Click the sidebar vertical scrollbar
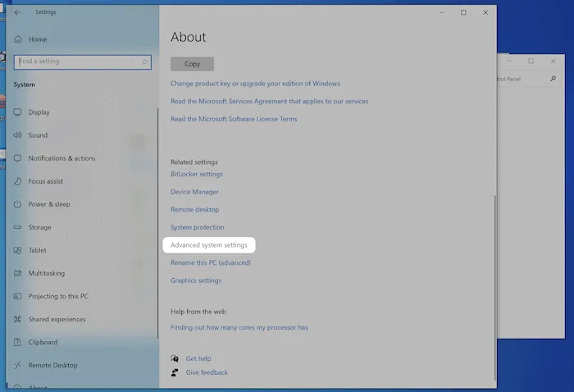This screenshot has width=574, height=392. 157,223
